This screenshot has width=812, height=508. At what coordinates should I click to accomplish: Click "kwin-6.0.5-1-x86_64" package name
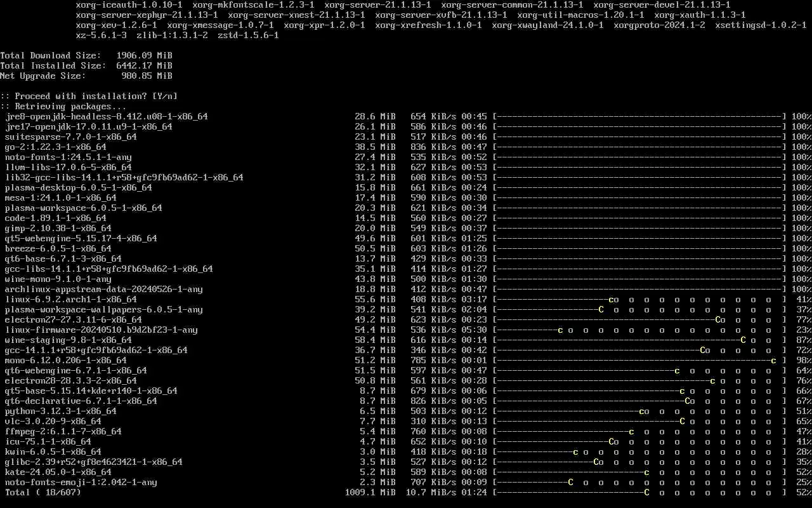point(53,451)
